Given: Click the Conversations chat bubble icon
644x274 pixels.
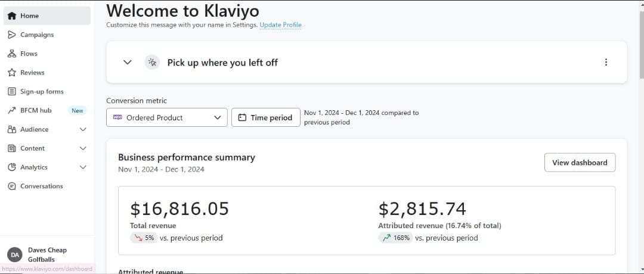Looking at the screenshot, I should (x=12, y=186).
